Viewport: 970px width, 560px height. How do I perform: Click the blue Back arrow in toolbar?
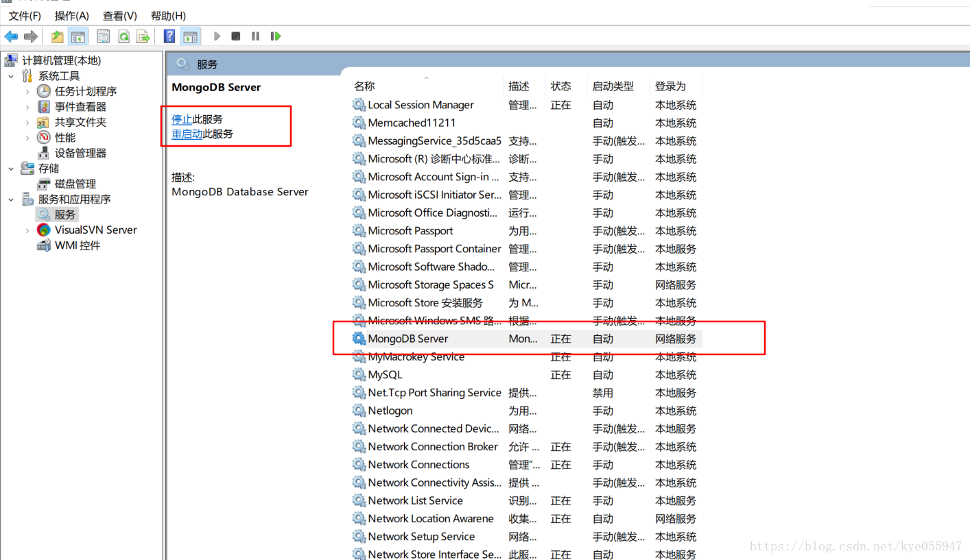click(11, 36)
